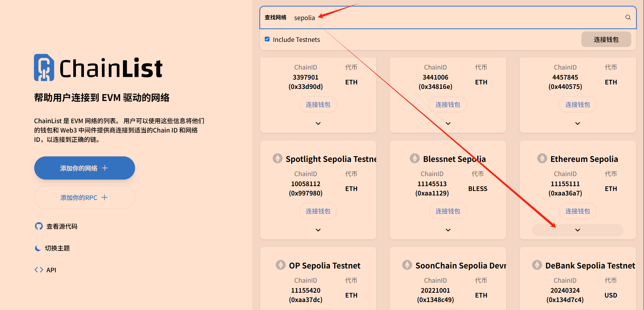This screenshot has height=310, width=644.
Task: Expand the Spotlight Sepolia Testnet card
Action: 318,230
